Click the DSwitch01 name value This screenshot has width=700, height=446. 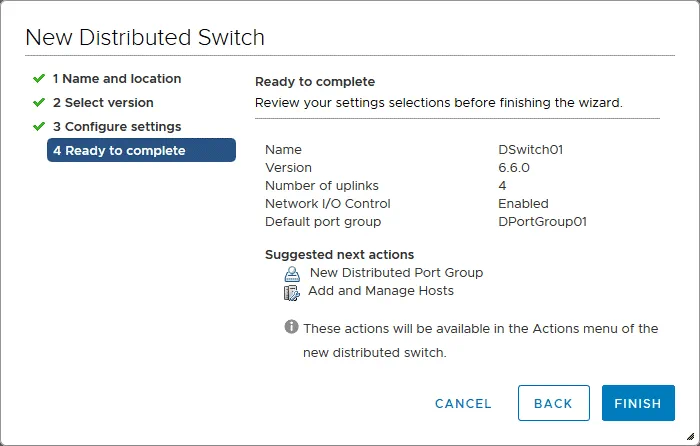(x=531, y=149)
